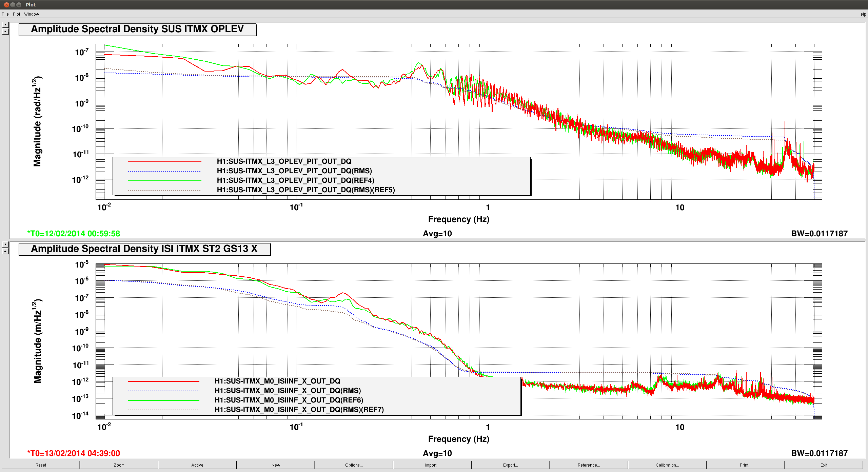Image resolution: width=868 pixels, height=472 pixels.
Task: Click the Print... button
Action: click(746, 465)
